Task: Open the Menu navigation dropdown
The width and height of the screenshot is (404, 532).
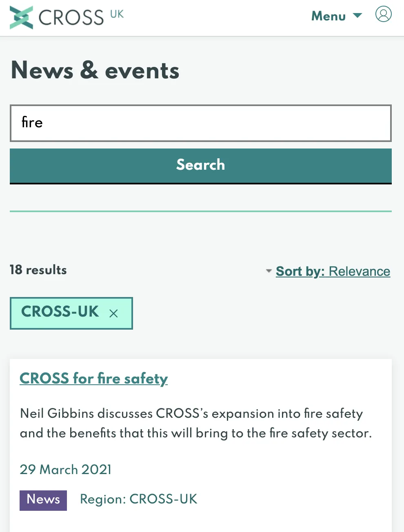Action: coord(329,16)
